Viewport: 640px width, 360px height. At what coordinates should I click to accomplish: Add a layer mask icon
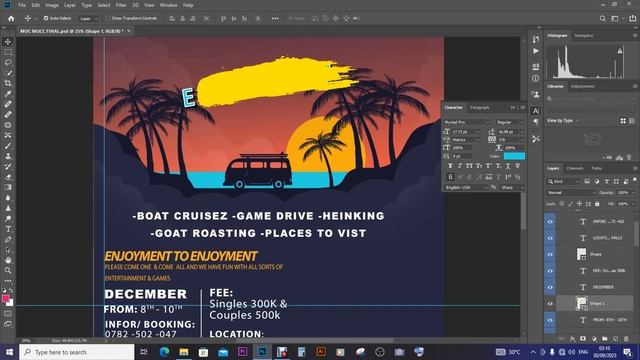pos(583,339)
